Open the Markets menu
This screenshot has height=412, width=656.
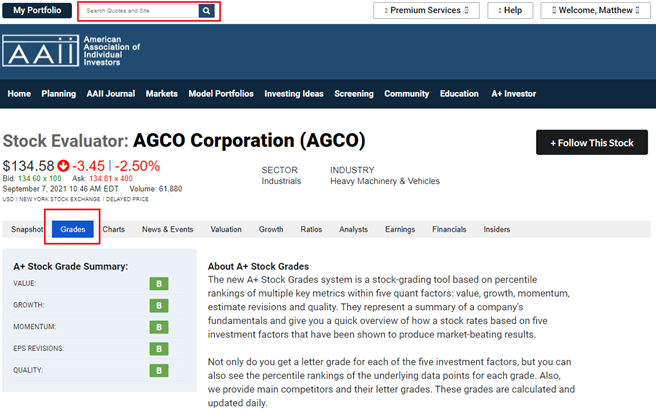pyautogui.click(x=161, y=94)
